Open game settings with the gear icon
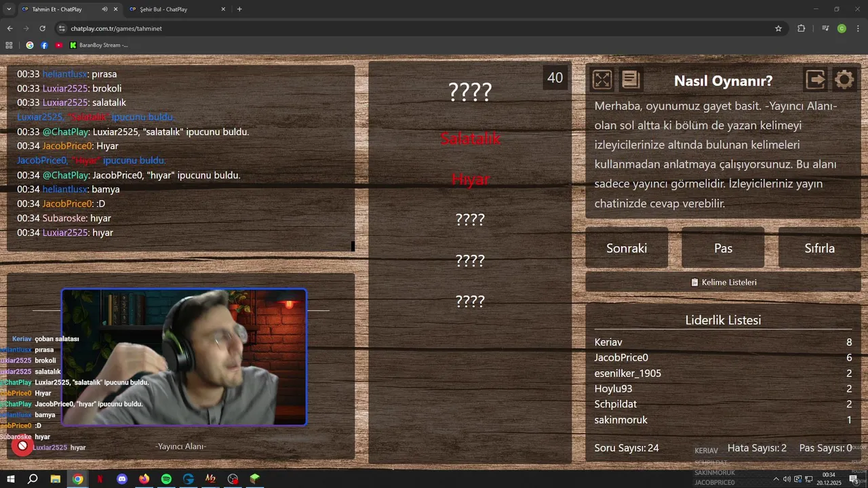This screenshot has height=488, width=868. (x=844, y=80)
